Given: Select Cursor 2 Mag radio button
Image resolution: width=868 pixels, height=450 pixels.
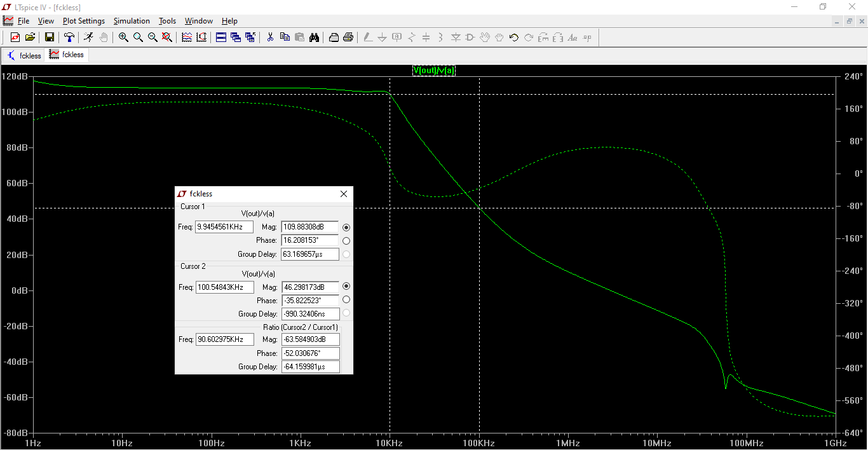Looking at the screenshot, I should coord(346,287).
